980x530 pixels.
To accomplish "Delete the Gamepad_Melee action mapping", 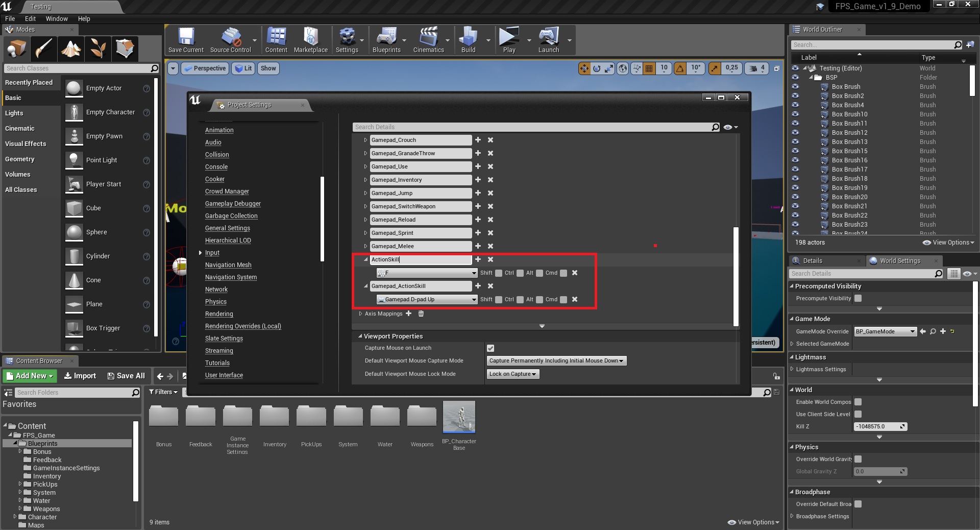I will tap(490, 246).
